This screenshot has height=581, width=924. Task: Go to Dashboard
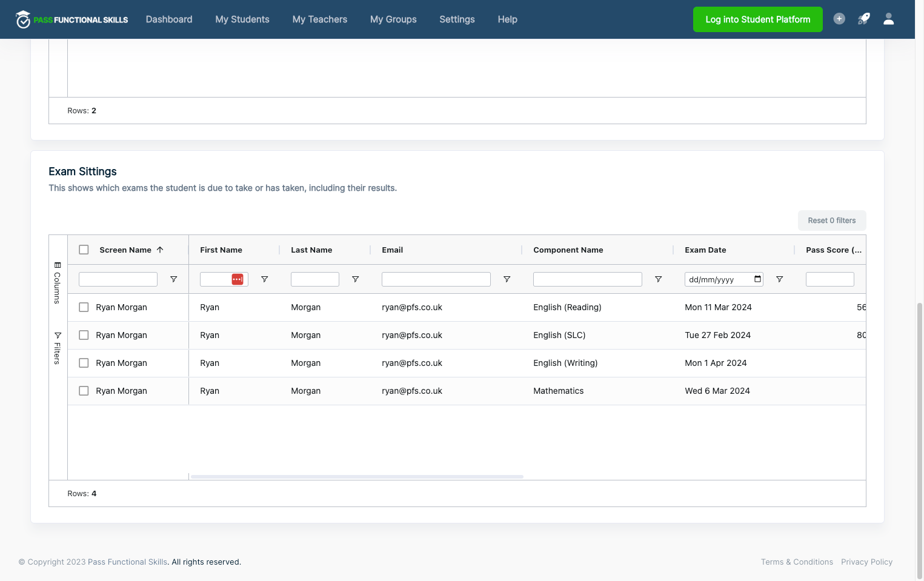click(169, 19)
